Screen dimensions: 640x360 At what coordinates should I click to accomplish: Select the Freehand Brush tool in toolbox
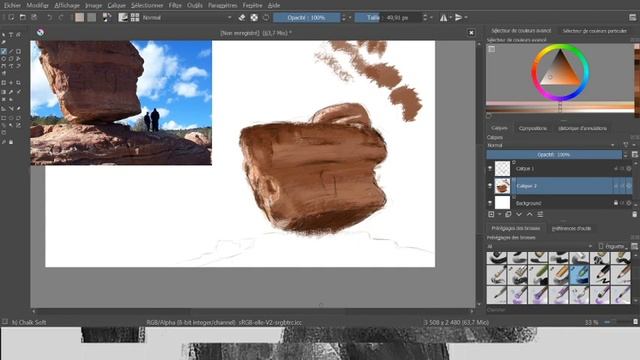pos(4,51)
